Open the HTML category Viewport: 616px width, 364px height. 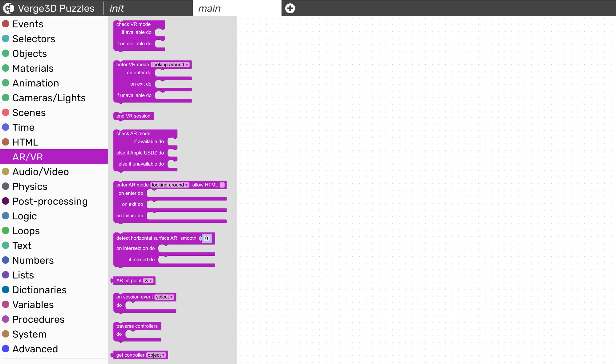(54, 142)
